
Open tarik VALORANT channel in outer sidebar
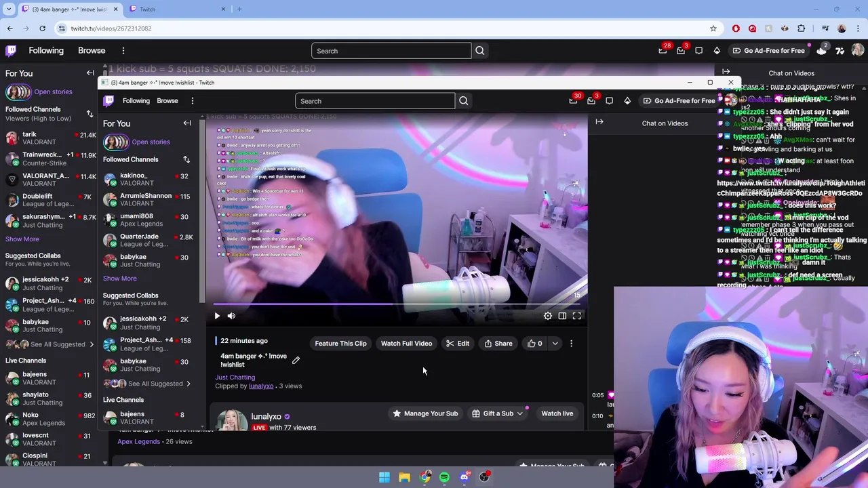click(51, 138)
